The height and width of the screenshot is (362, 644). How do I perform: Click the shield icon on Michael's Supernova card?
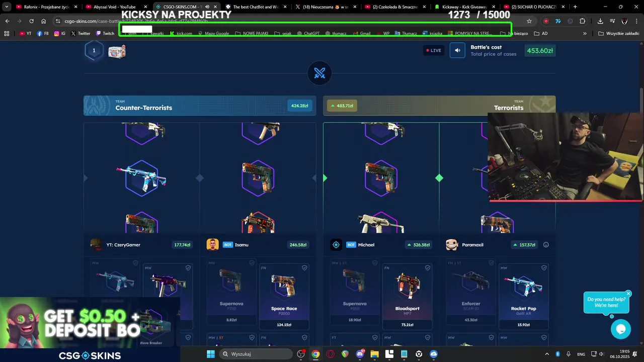click(375, 263)
